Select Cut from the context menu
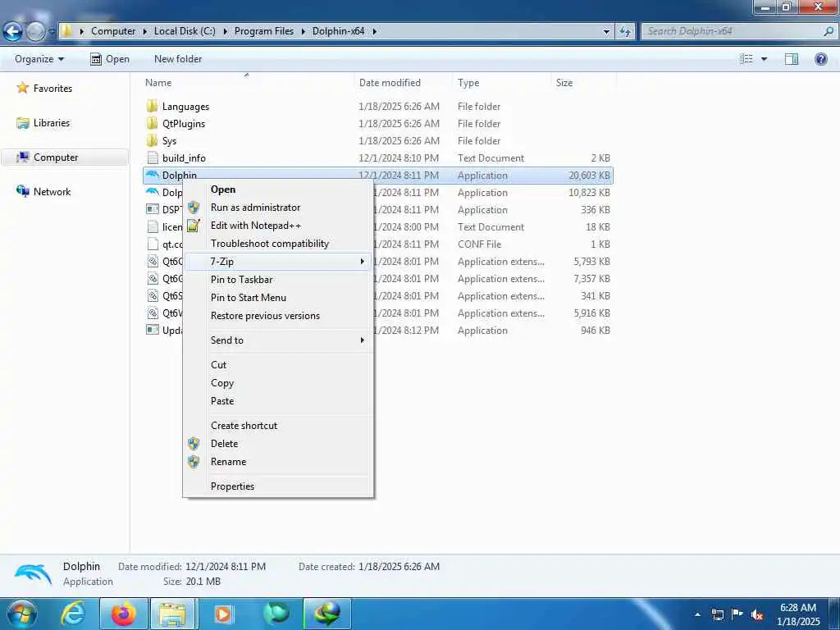 pyautogui.click(x=218, y=365)
